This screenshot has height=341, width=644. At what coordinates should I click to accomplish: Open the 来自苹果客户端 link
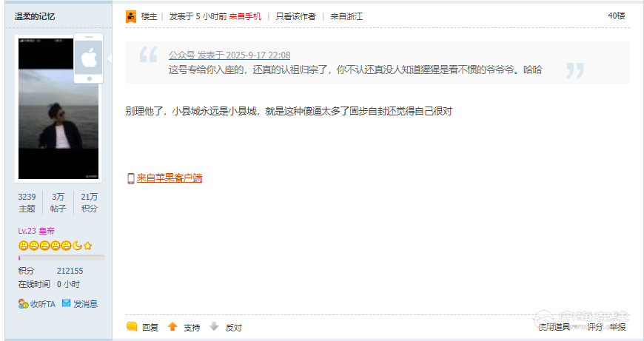(x=170, y=178)
